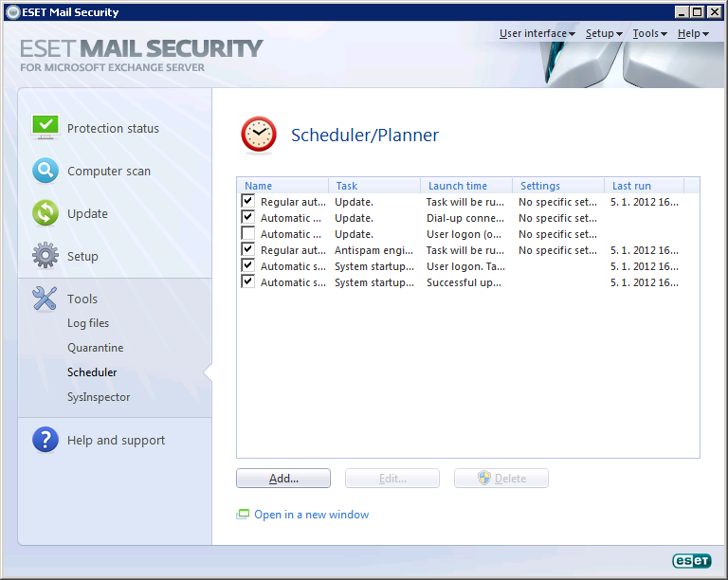The image size is (728, 580).
Task: Select Log files in the sidebar
Action: point(88,323)
